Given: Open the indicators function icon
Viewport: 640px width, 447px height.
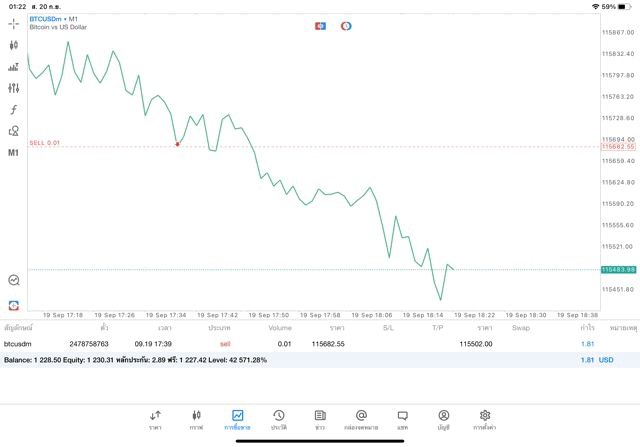Looking at the screenshot, I should coord(13,110).
